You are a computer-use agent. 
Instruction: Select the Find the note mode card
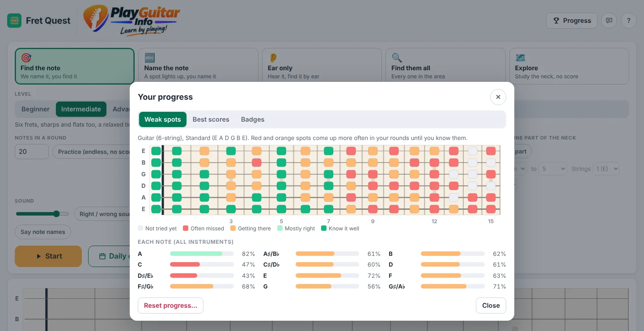[x=75, y=66]
